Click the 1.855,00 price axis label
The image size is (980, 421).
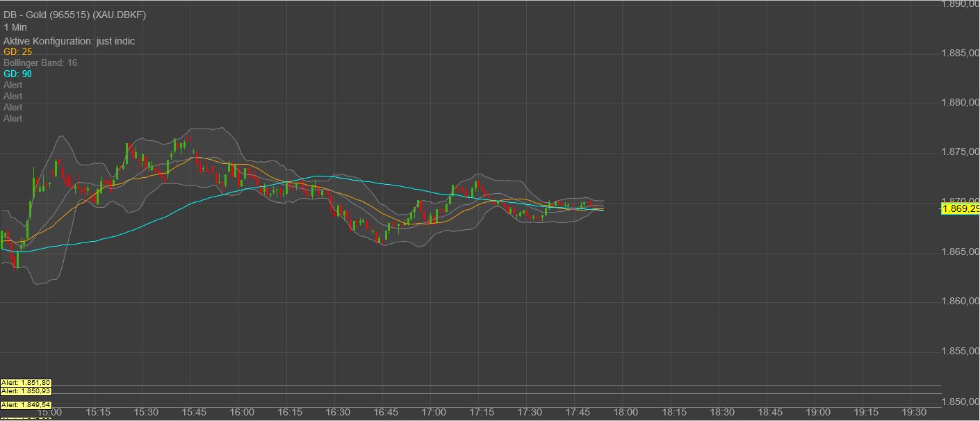coord(960,352)
